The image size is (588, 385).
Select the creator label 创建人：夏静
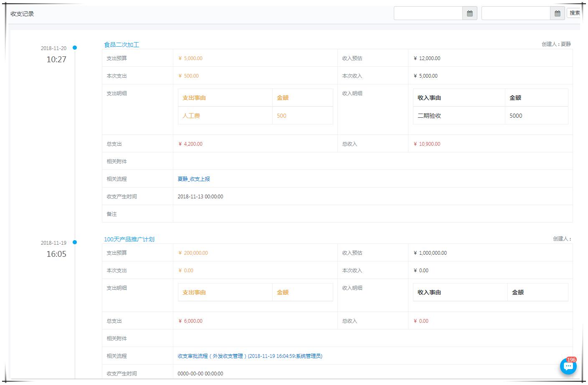(556, 44)
